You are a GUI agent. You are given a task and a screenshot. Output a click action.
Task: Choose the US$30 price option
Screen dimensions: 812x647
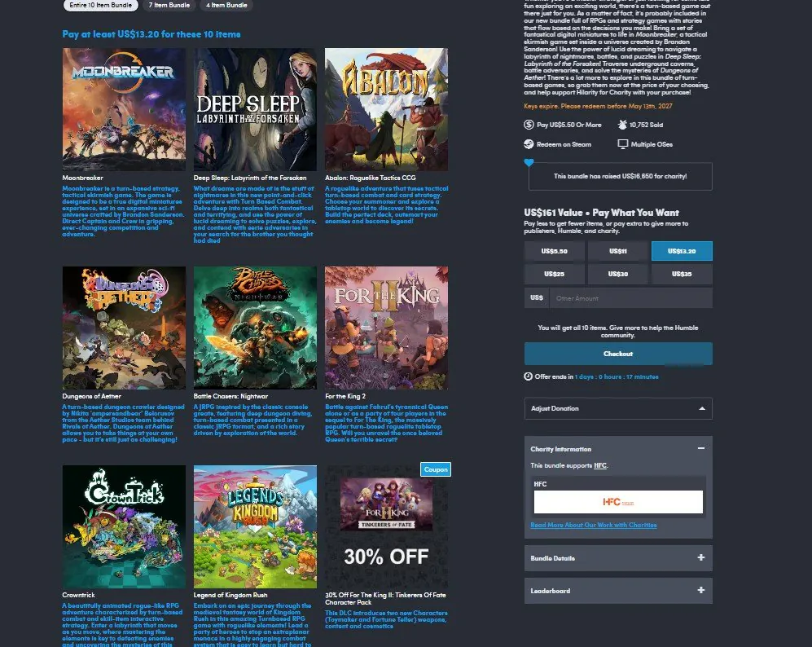click(x=618, y=274)
